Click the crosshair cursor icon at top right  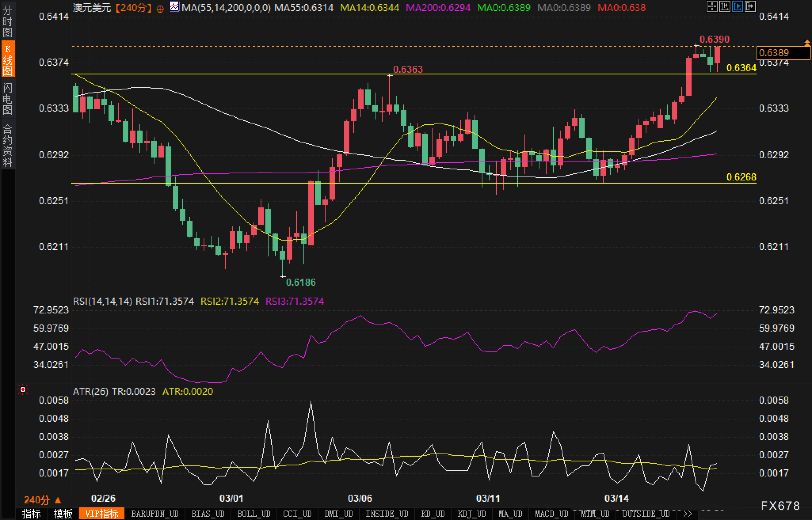712,6
